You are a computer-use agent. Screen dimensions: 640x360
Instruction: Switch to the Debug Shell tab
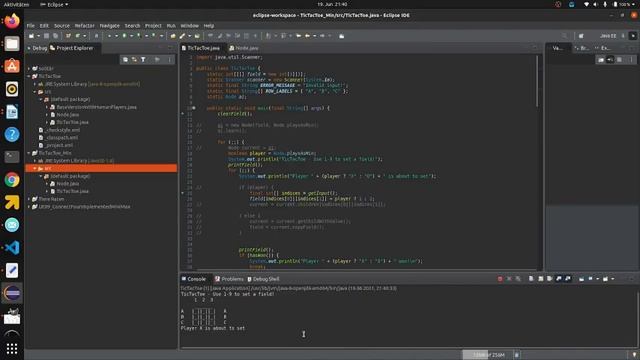click(263, 279)
